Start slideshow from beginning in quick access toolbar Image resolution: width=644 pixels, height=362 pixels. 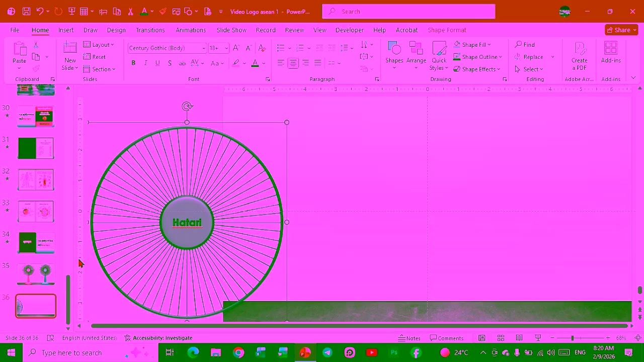pyautogui.click(x=72, y=11)
